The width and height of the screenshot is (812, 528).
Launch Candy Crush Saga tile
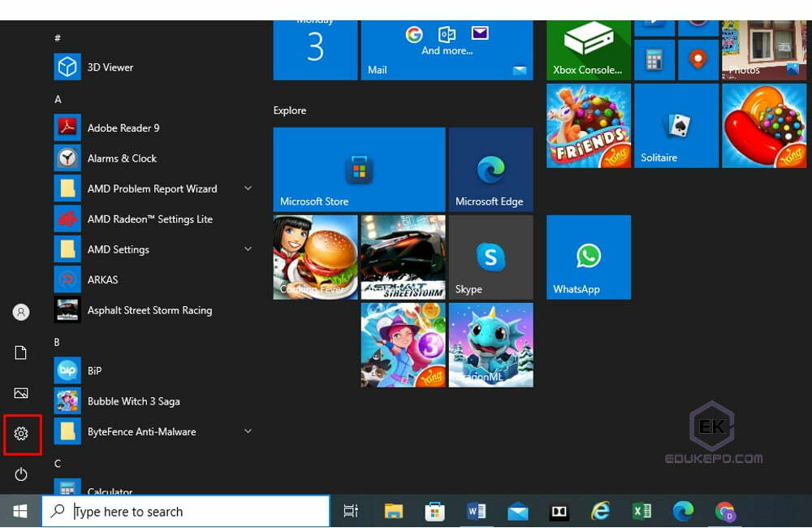point(763,124)
